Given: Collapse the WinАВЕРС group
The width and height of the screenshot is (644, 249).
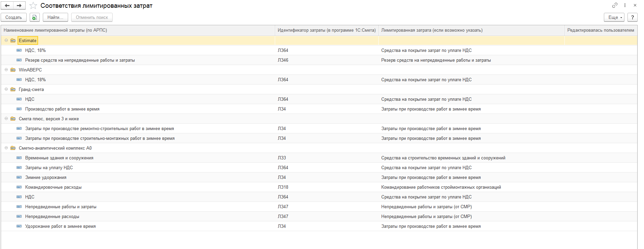Looking at the screenshot, I should (x=6, y=70).
